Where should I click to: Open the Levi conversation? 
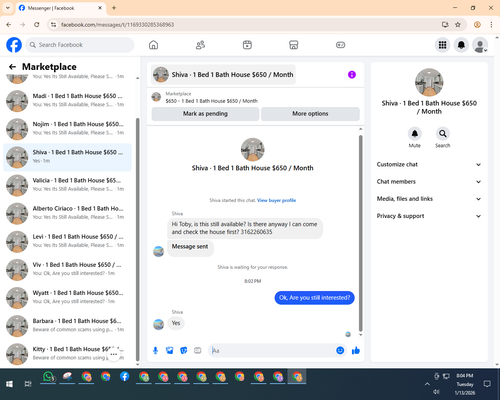(x=67, y=242)
